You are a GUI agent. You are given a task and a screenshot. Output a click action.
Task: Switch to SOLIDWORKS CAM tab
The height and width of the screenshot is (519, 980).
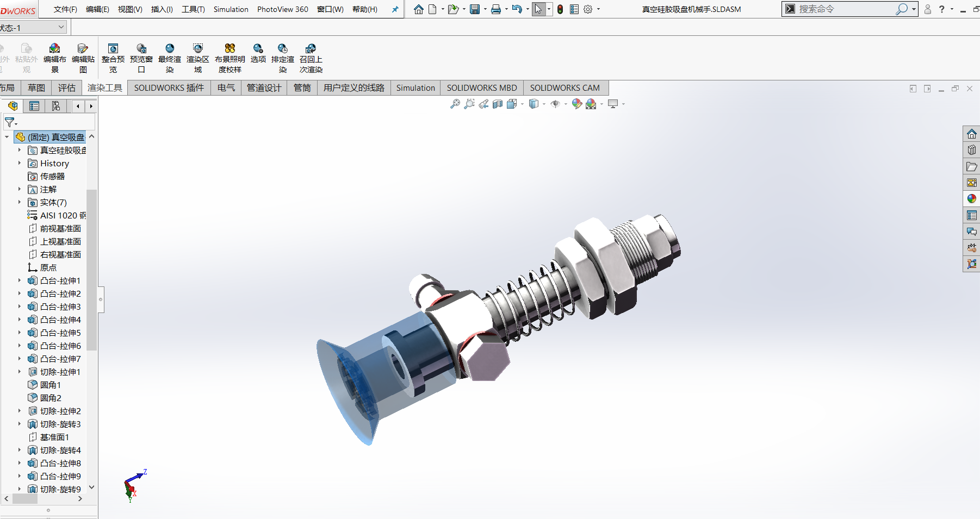(x=565, y=88)
